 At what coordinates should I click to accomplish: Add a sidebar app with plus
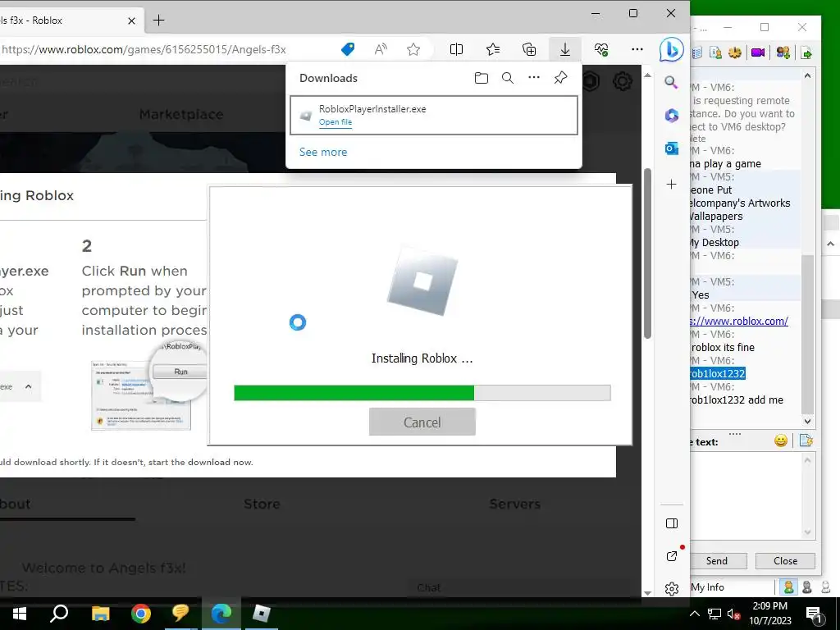[671, 185]
